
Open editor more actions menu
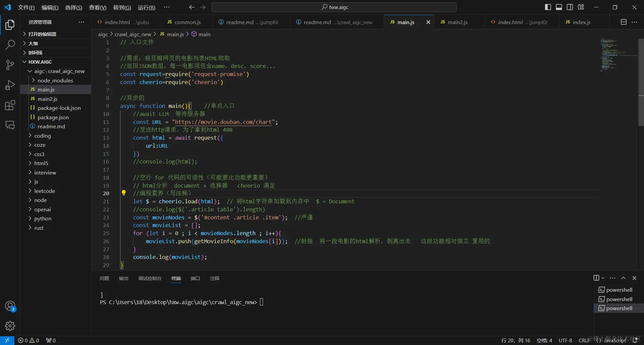pos(634,22)
